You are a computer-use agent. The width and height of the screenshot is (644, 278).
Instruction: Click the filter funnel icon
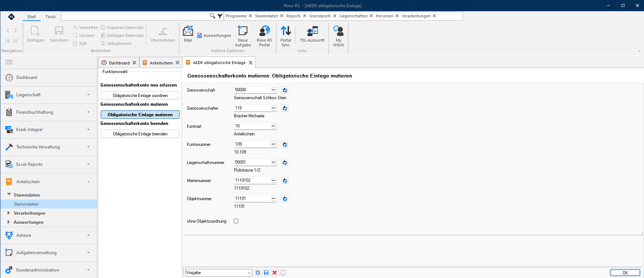[220, 16]
